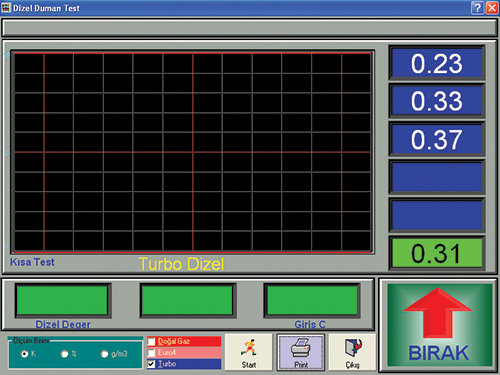The width and height of the screenshot is (500, 375).
Task: Click the Start running man icon
Action: 248,348
